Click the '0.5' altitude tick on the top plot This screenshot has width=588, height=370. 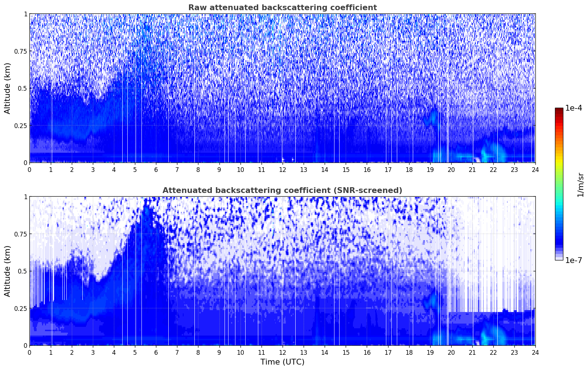tap(22, 88)
